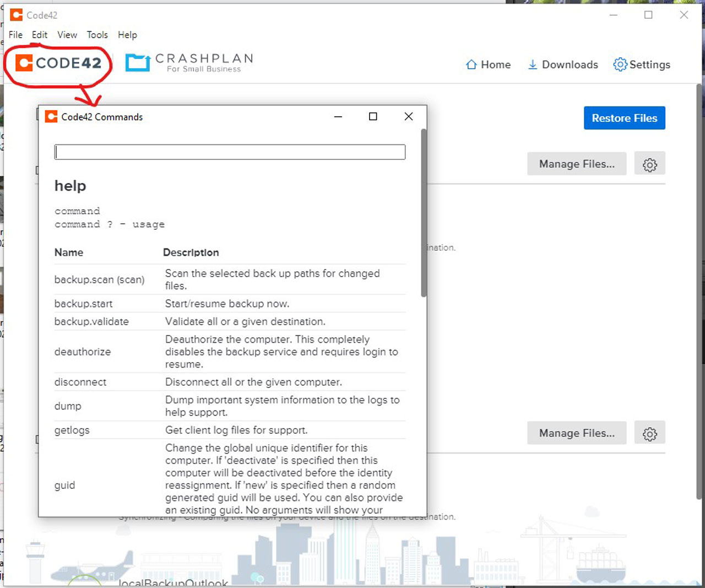The image size is (705, 588).
Task: Open the Help menu
Action: [127, 35]
